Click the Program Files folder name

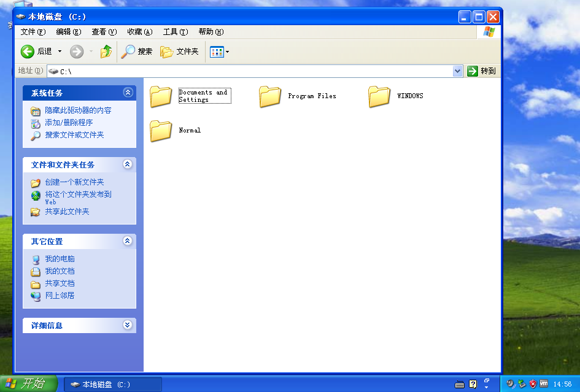312,96
